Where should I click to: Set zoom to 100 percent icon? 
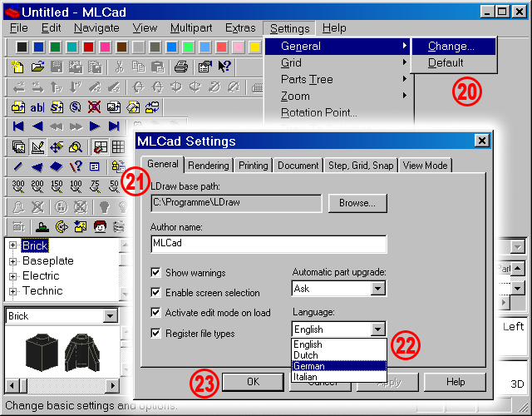pyautogui.click(x=76, y=186)
